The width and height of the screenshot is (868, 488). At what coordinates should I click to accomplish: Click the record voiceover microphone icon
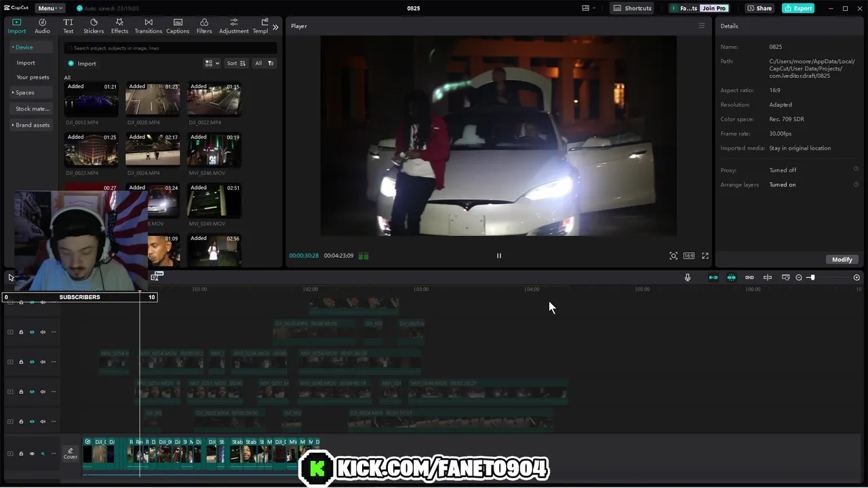[688, 277]
